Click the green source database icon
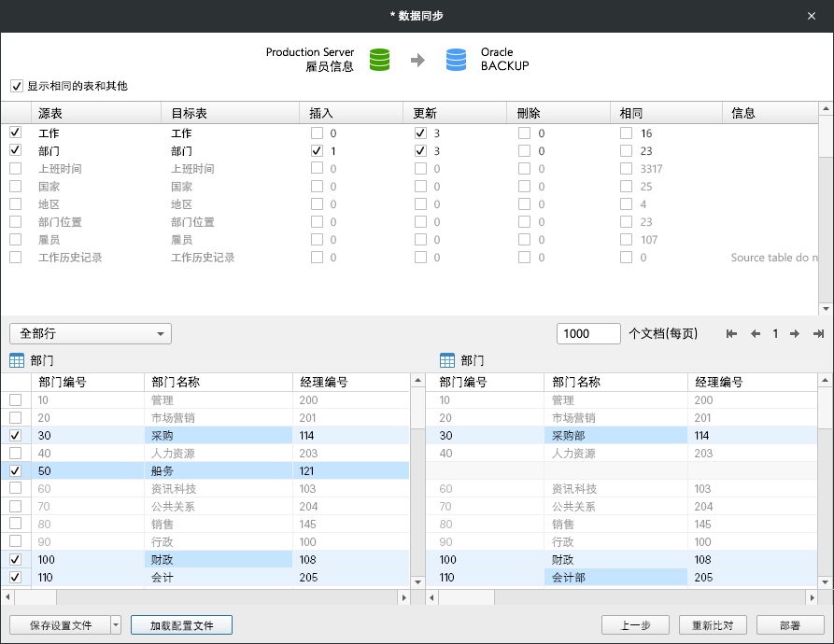This screenshot has width=834, height=644. tap(379, 60)
